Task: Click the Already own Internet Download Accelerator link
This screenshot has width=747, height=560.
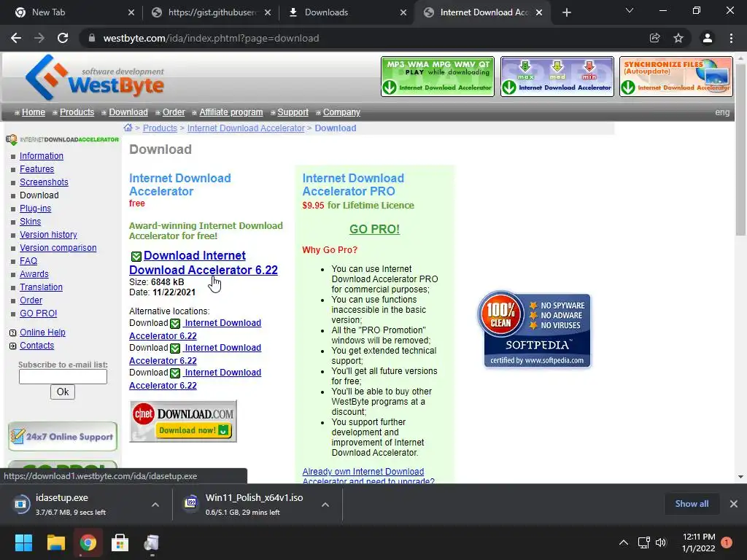Action: [368, 476]
